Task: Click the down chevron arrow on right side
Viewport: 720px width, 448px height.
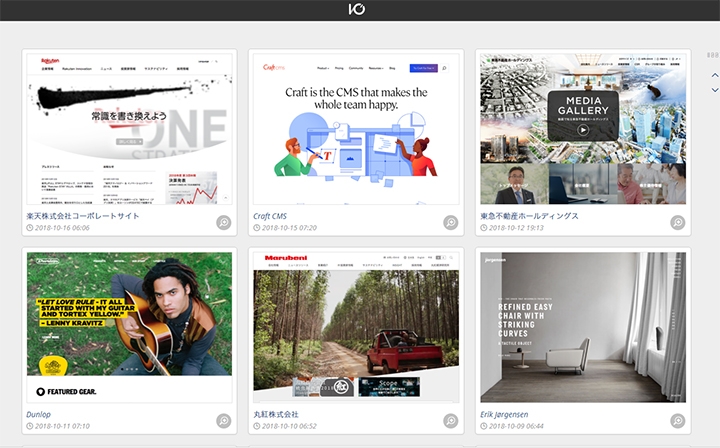Action: pyautogui.click(x=714, y=90)
